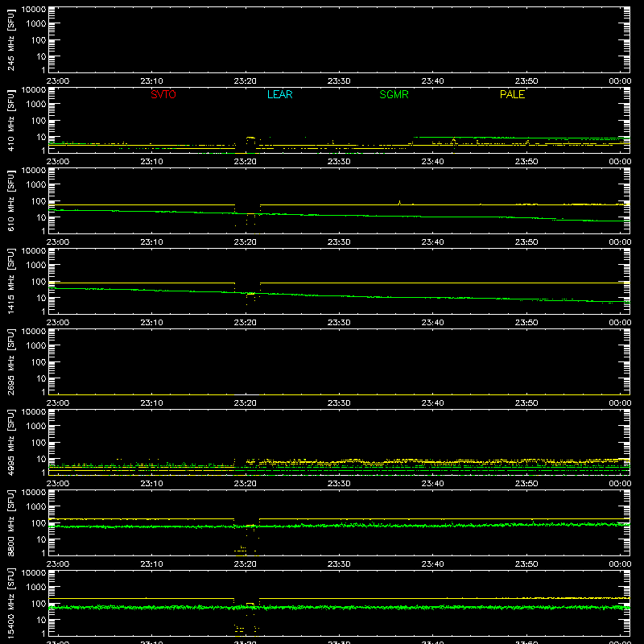Select the 610 MHz [SFU] axis title

point(11,200)
